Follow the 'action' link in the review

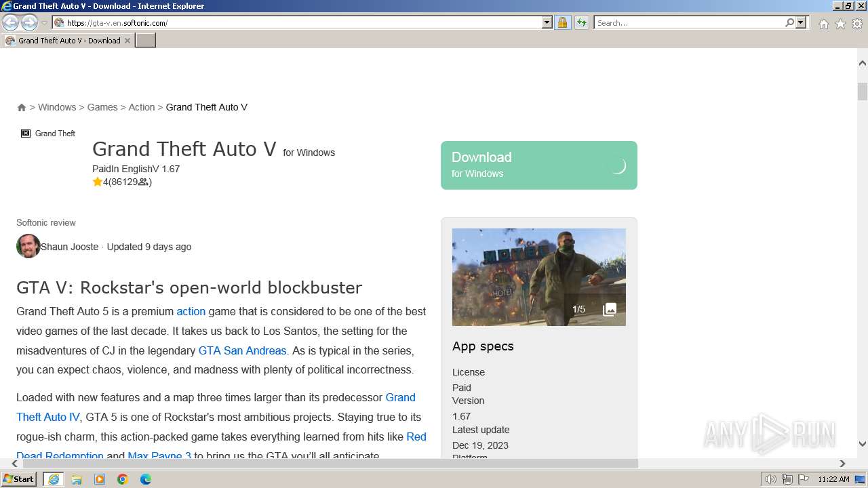(191, 311)
